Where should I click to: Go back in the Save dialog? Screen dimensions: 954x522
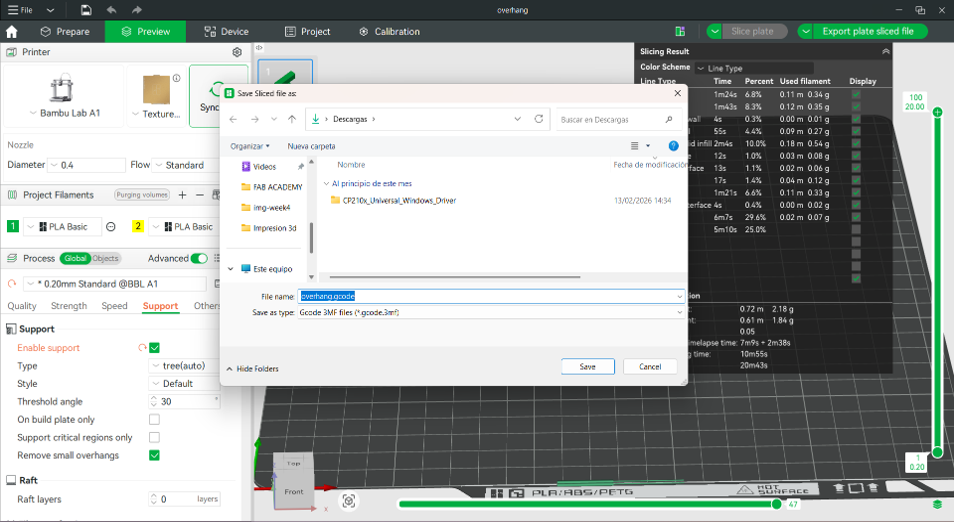pyautogui.click(x=233, y=119)
